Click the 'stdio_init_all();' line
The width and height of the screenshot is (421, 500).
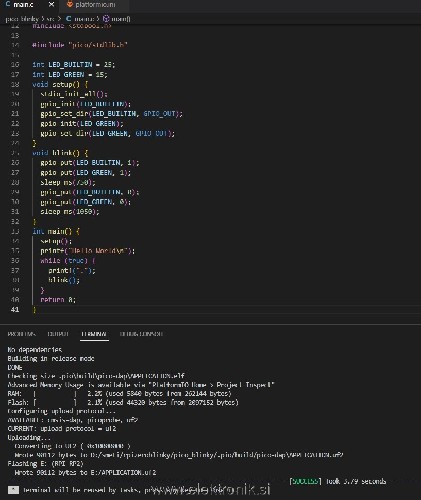(x=74, y=94)
